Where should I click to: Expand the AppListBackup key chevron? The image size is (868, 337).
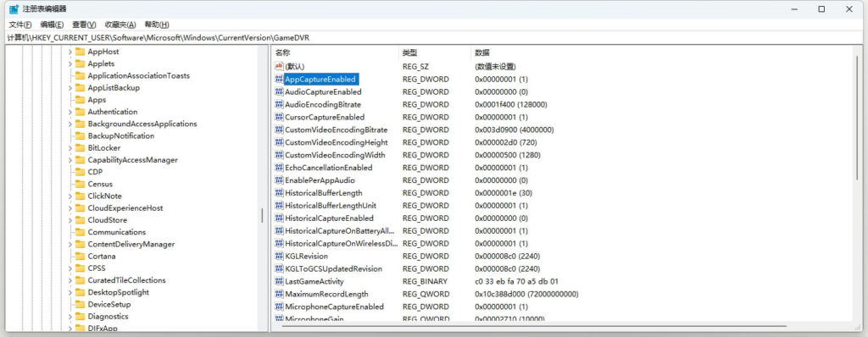70,87
